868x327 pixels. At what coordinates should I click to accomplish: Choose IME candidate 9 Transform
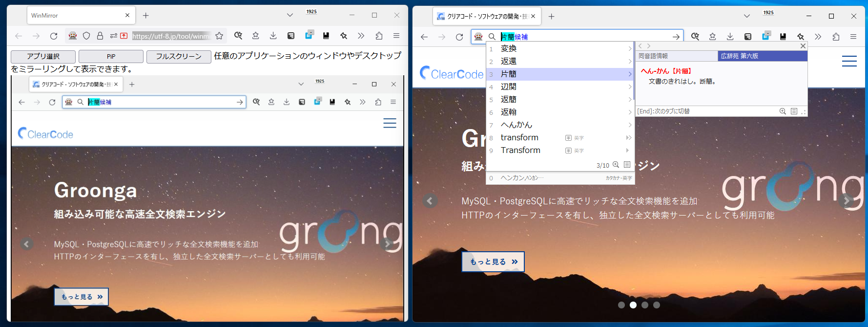[x=560, y=150]
